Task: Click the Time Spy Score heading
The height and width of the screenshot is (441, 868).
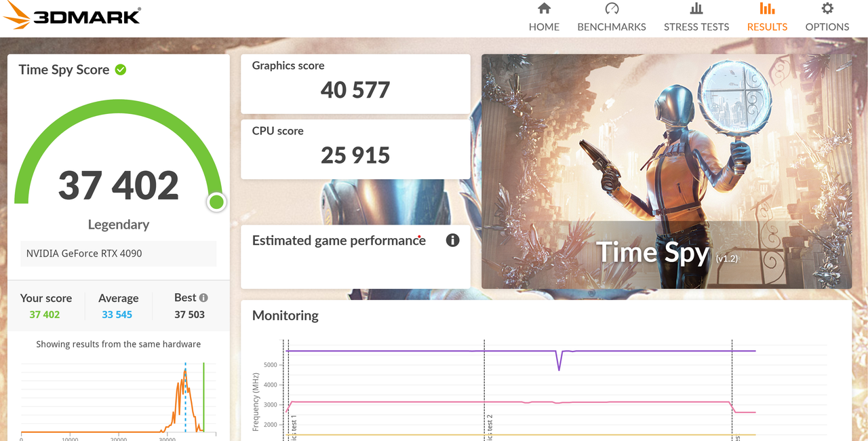Action: 64,69
